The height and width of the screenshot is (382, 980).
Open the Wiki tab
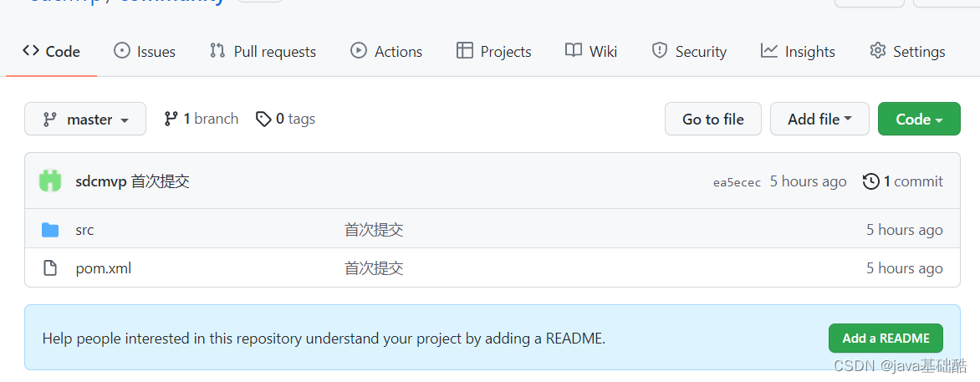pyautogui.click(x=591, y=51)
